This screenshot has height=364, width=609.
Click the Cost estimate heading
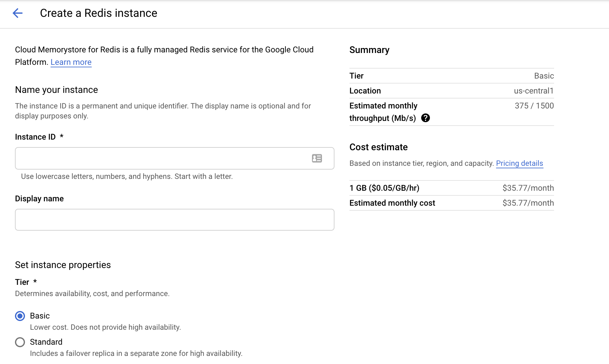click(x=378, y=147)
